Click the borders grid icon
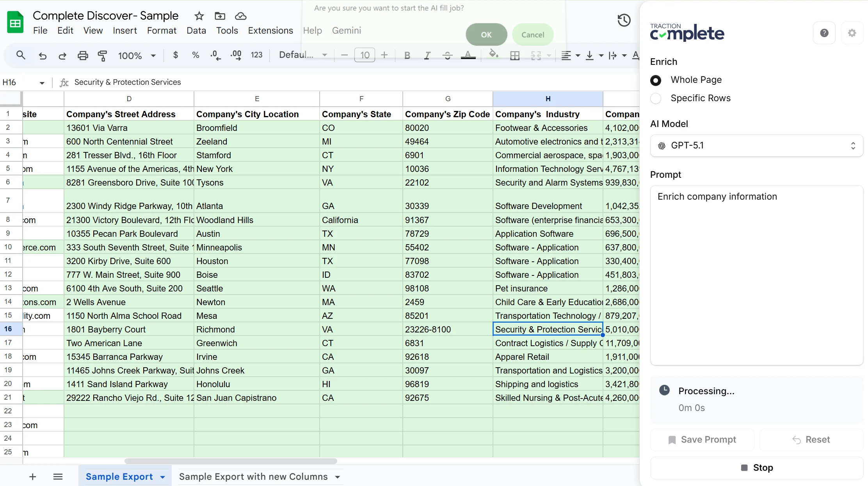The height and width of the screenshot is (486, 868). point(515,55)
